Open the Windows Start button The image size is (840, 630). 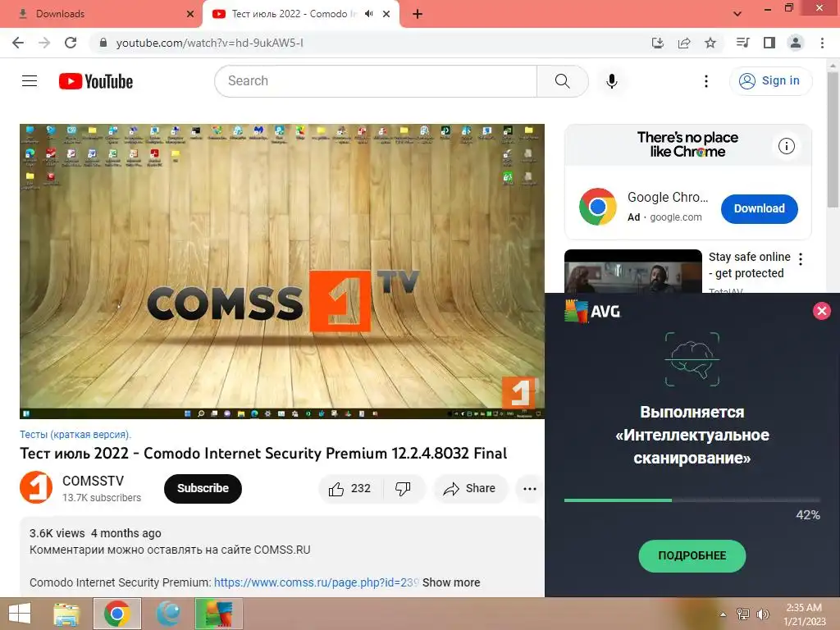pos(20,614)
